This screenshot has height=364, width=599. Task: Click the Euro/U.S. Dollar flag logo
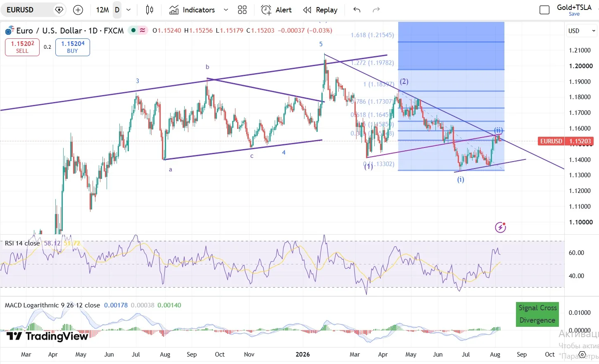point(10,31)
